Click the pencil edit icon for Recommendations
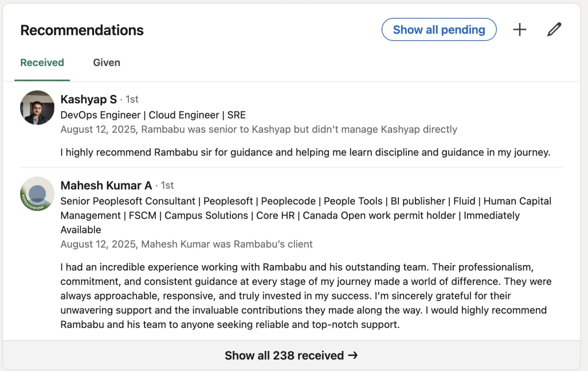The width and height of the screenshot is (588, 371). (x=554, y=30)
